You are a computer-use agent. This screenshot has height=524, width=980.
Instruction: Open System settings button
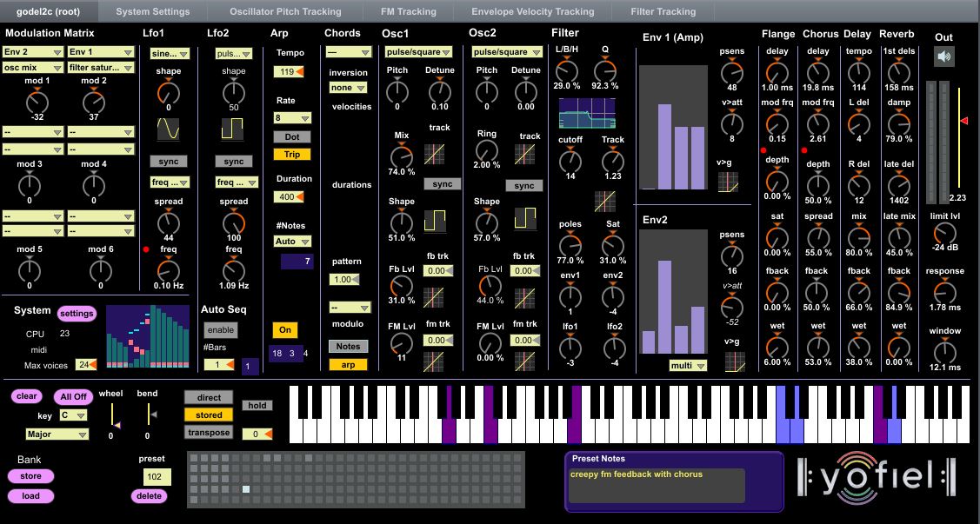coord(77,314)
